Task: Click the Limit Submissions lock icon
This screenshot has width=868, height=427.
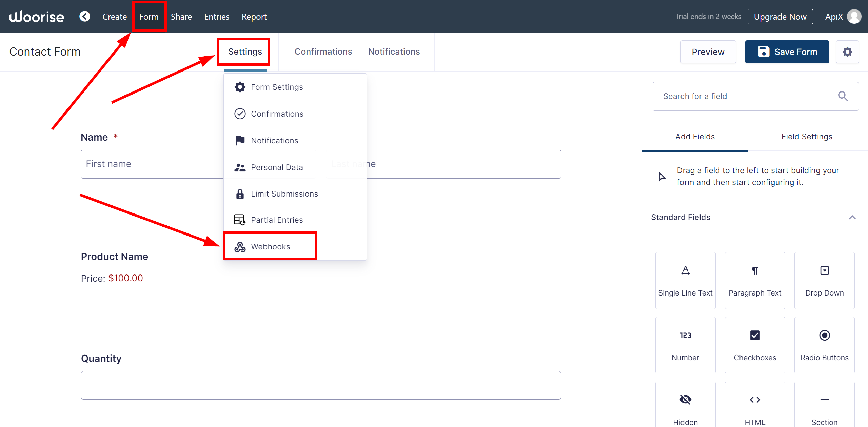Action: [x=239, y=194]
